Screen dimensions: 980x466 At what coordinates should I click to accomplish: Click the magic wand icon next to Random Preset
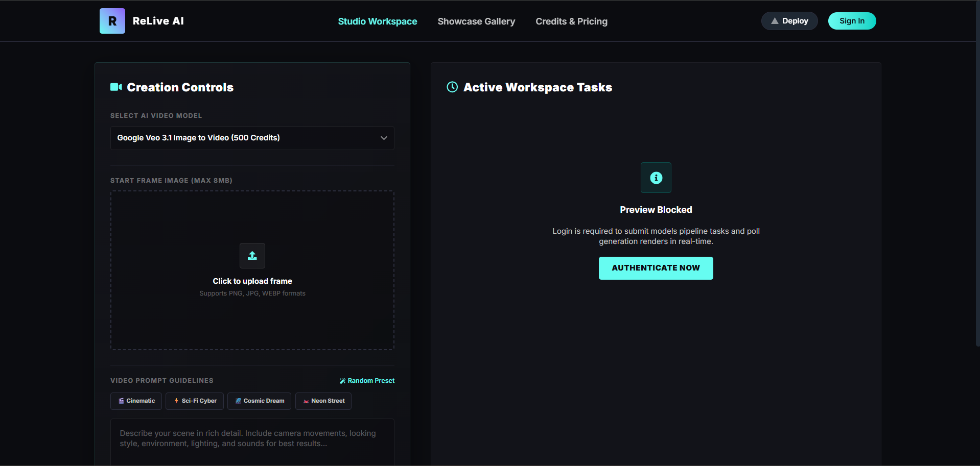click(x=342, y=381)
